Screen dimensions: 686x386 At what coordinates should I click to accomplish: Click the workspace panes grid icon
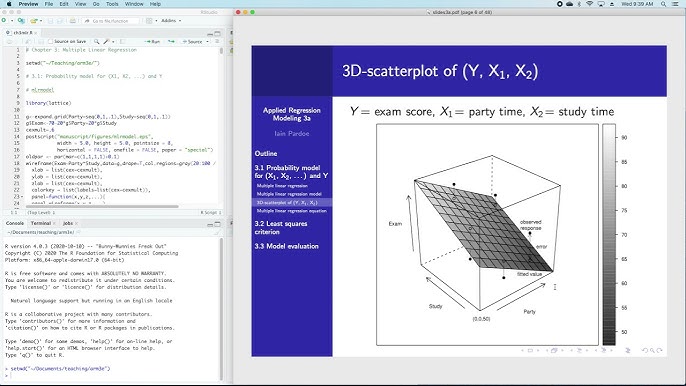point(149,21)
